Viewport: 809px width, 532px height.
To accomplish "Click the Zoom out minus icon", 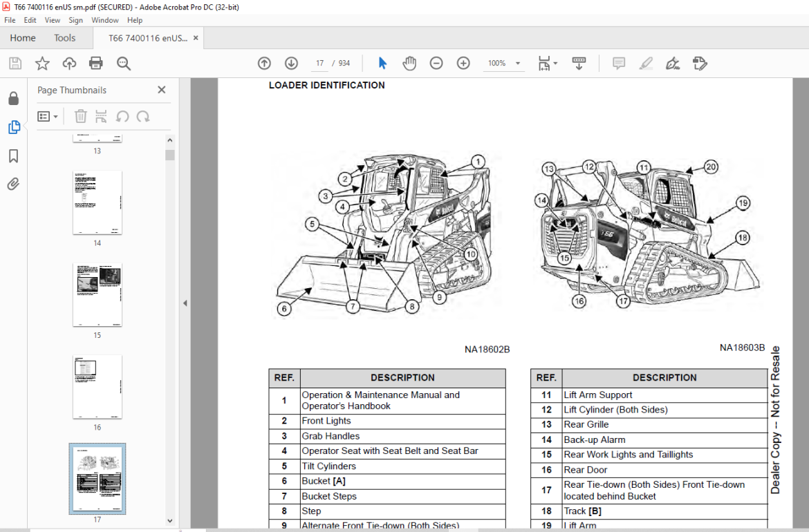I will [436, 64].
